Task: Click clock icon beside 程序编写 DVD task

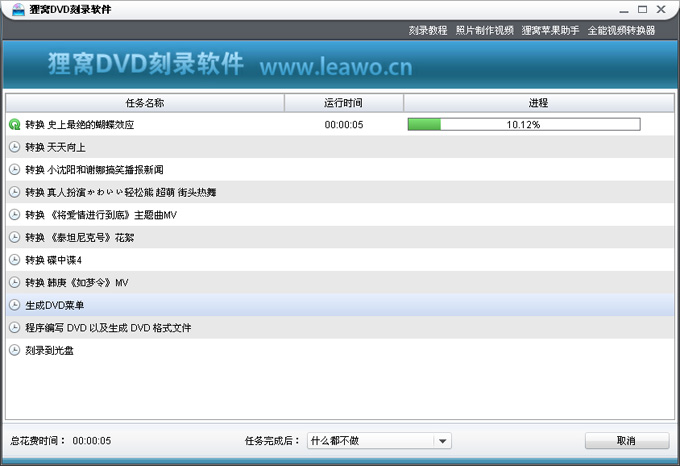Action: [x=14, y=327]
